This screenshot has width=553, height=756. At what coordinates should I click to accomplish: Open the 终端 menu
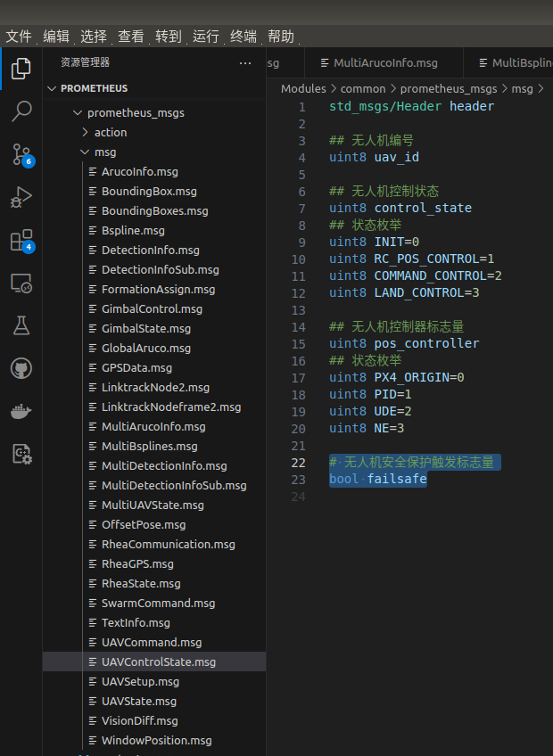(243, 37)
